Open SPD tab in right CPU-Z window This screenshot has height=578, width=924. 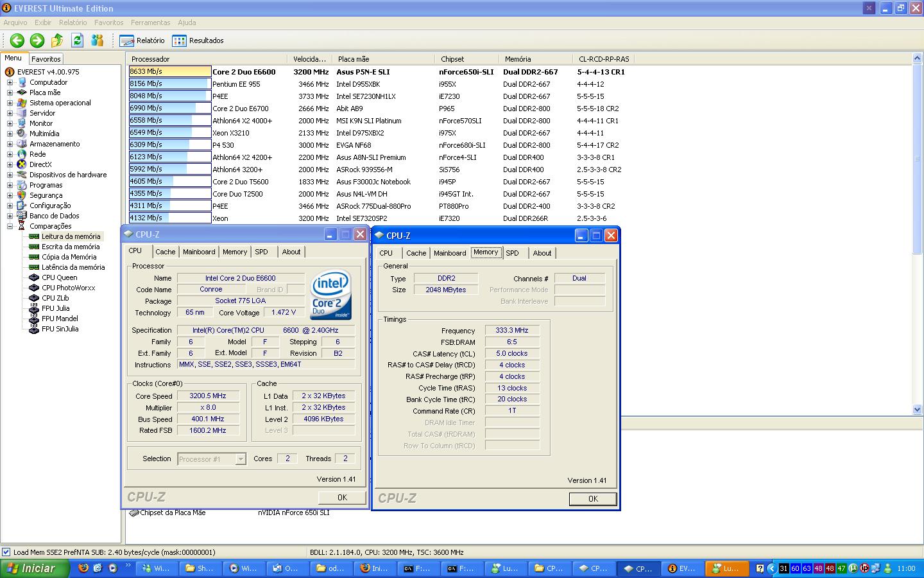512,253
